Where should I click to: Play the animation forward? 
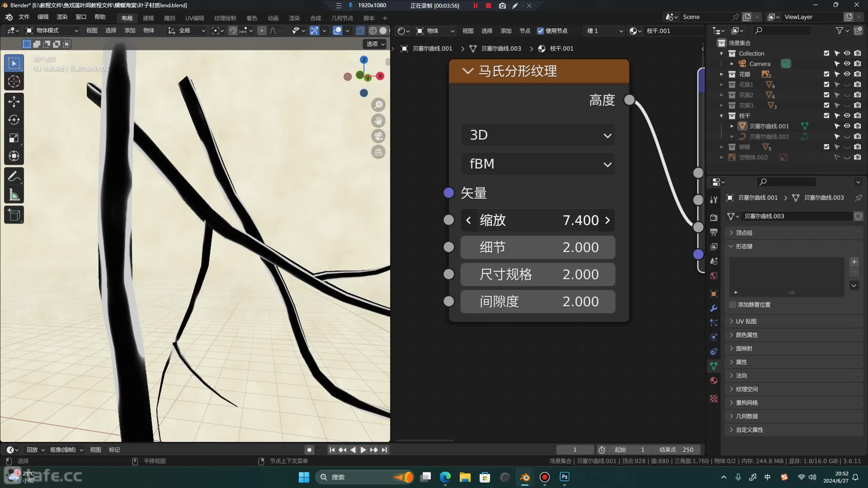[x=363, y=450]
